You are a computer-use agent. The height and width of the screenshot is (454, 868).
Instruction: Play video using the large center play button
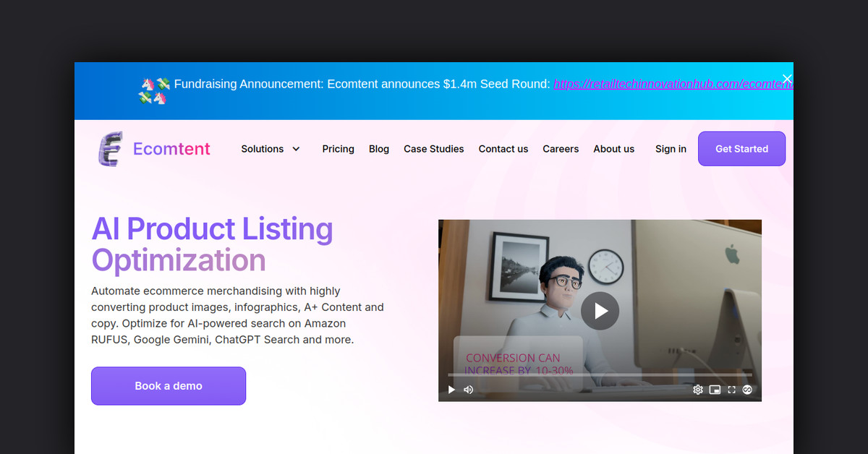click(x=600, y=311)
